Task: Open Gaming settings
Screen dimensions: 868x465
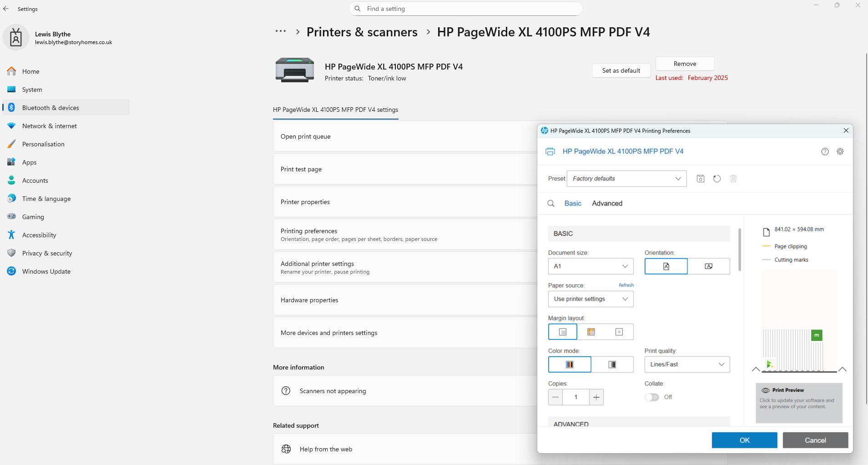Action: [66, 217]
